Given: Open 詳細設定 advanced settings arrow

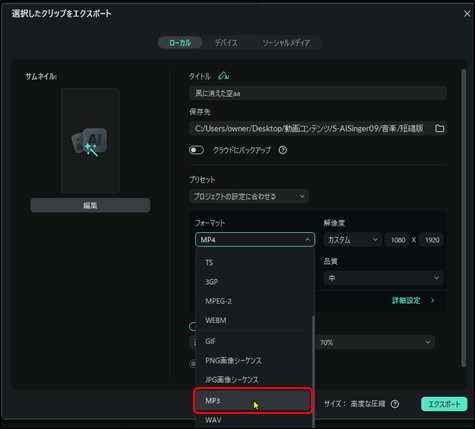Looking at the screenshot, I should (x=432, y=301).
